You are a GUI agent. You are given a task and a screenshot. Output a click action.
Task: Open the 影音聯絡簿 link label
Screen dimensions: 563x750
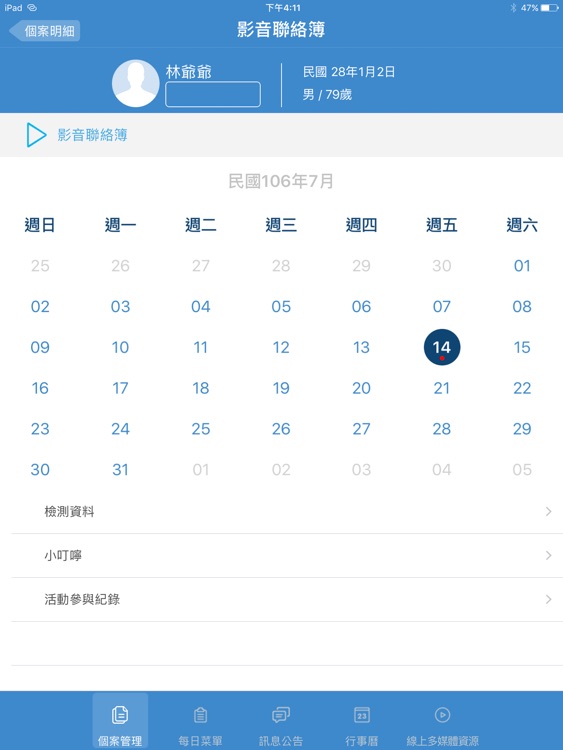(x=92, y=135)
